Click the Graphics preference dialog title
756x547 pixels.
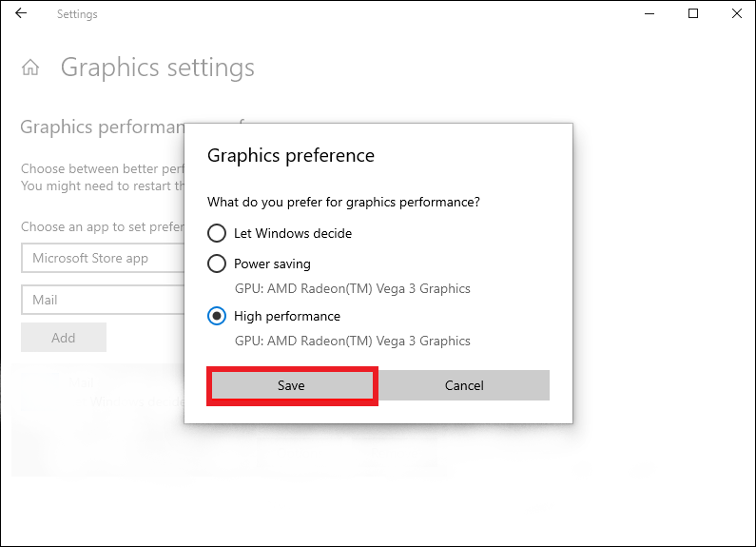[291, 155]
